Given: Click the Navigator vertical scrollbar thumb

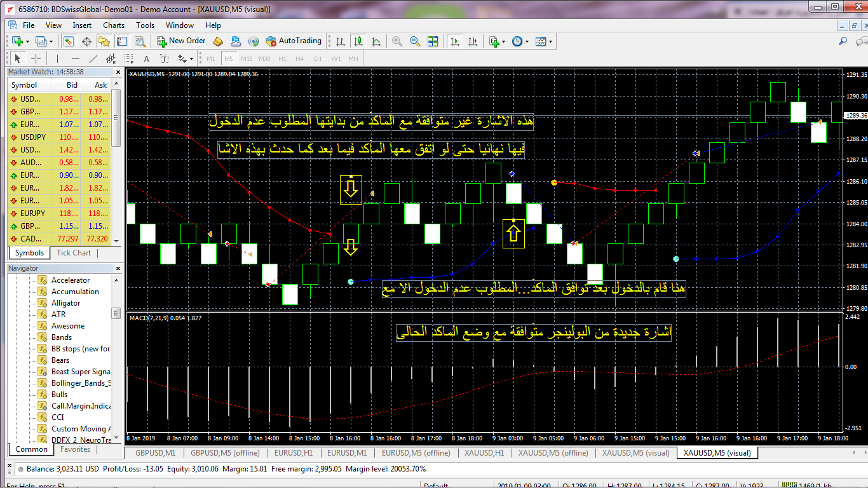Looking at the screenshot, I should tap(116, 313).
